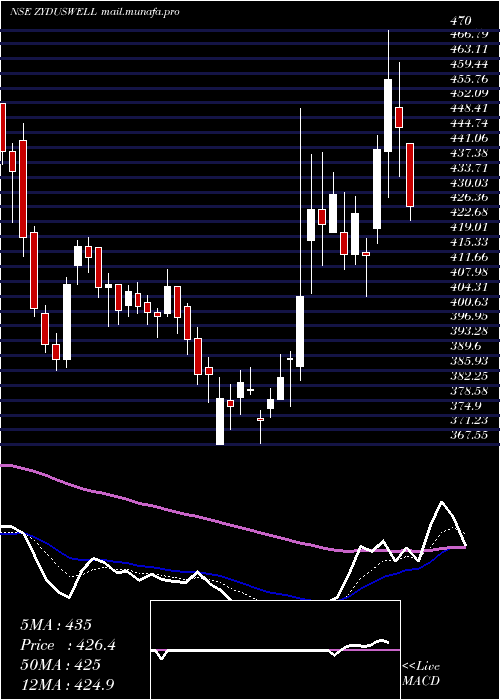Click the Price : 426.4 readout

pos(68,645)
